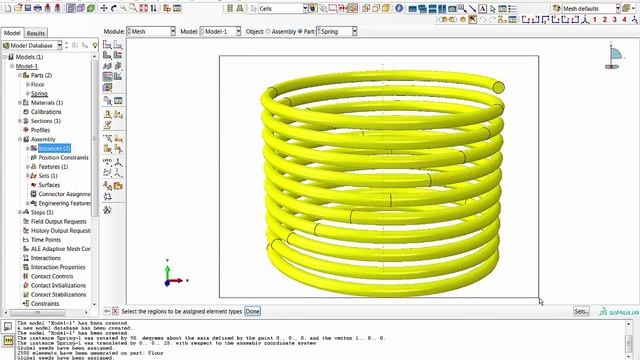Open the Query information icon
Image resolution: width=640 pixels, height=360 pixels.
pos(399,9)
